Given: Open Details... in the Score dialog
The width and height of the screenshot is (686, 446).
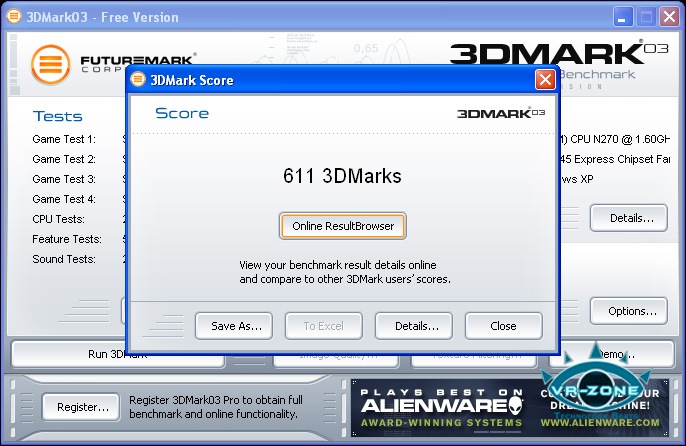Looking at the screenshot, I should click(x=413, y=326).
